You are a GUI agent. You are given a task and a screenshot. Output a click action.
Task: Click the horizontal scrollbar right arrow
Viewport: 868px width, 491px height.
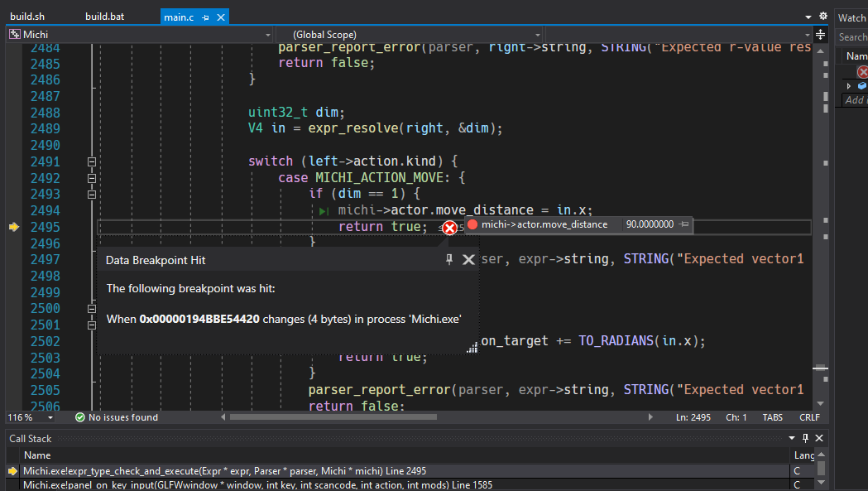pos(650,416)
